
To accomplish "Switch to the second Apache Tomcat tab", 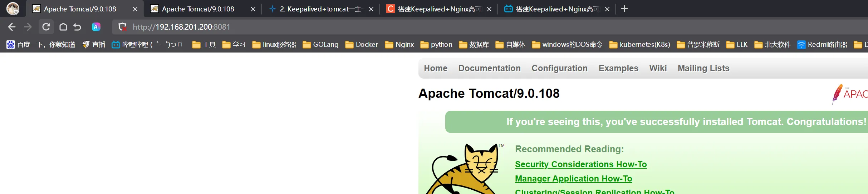I will 198,9.
